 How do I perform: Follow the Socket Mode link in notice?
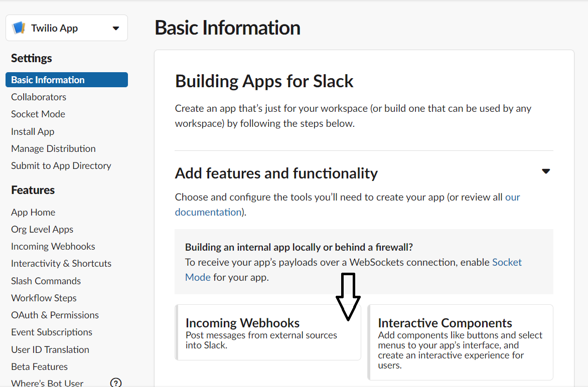pos(507,262)
